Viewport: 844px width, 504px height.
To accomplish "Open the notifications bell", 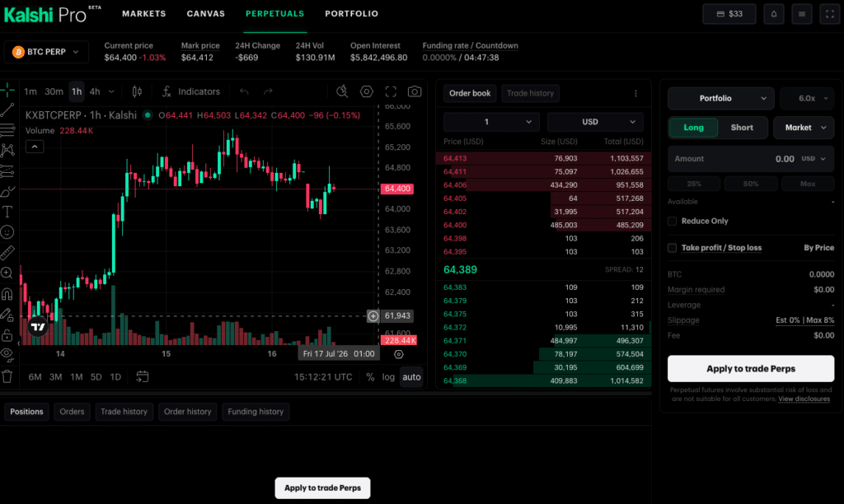I will 774,14.
